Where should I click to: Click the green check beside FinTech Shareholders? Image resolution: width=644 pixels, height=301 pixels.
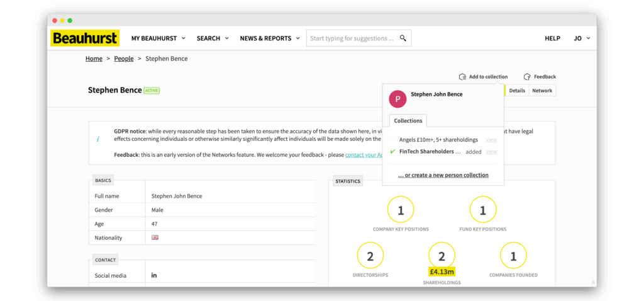click(x=392, y=151)
